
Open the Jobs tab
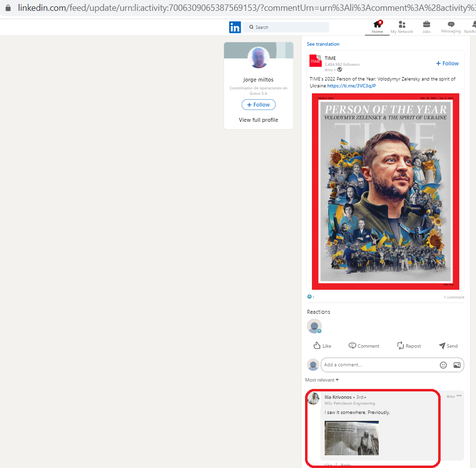pyautogui.click(x=426, y=27)
